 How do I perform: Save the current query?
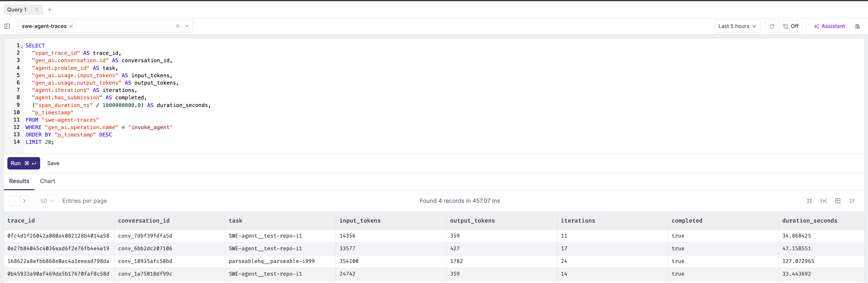[x=53, y=163]
